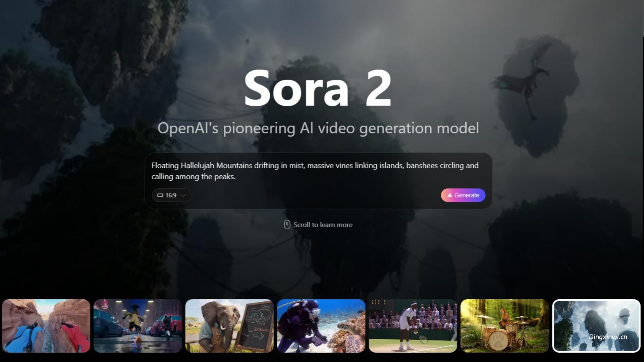Click the OpenAI pioneering video model subtitle
Viewport: 644px width, 362px height.
[x=318, y=128]
